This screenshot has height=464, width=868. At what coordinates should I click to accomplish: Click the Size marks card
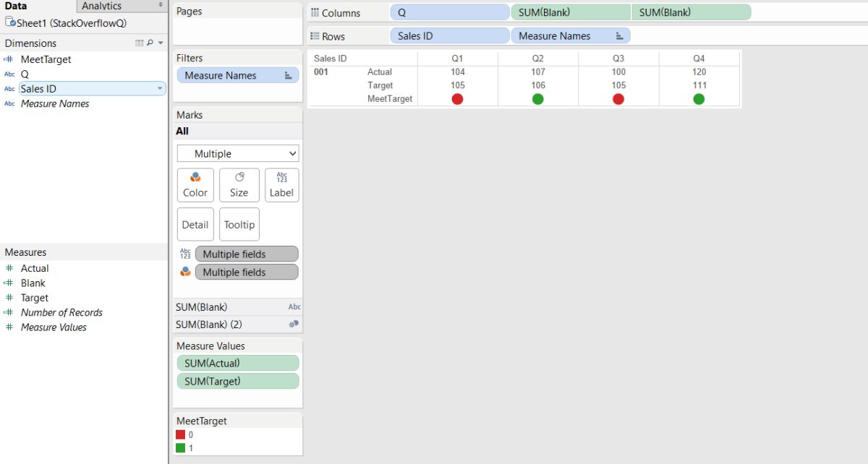239,185
